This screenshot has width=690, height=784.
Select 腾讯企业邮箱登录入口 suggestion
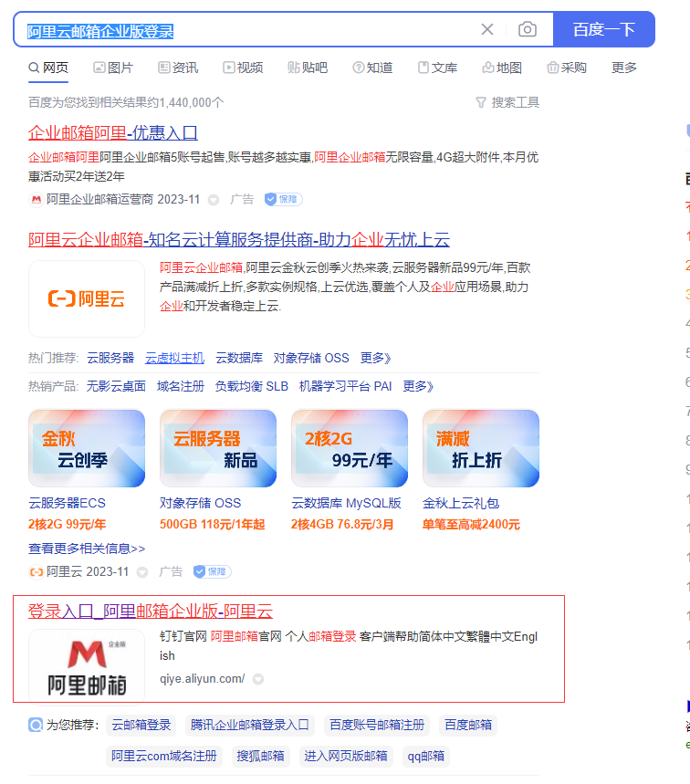point(249,725)
